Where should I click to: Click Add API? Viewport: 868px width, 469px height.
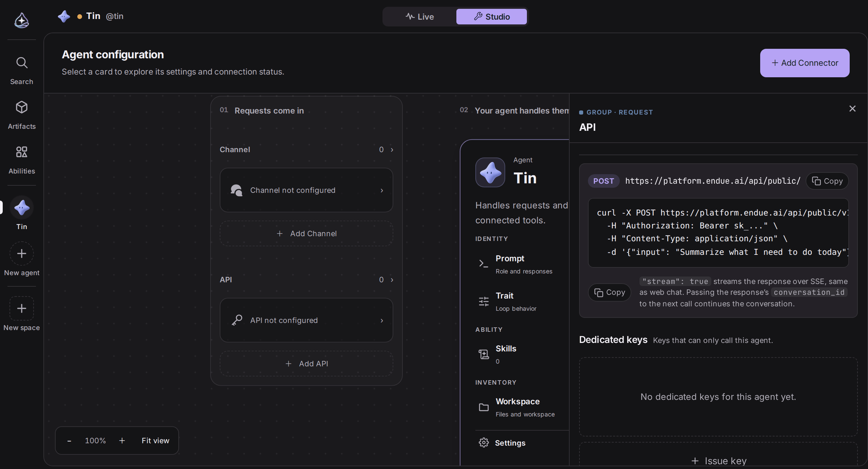(x=307, y=364)
